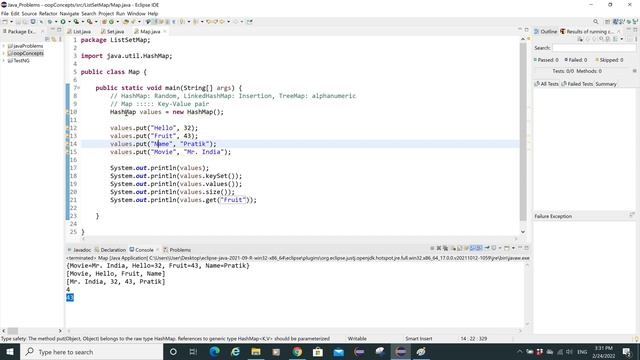Switch to the List.java editor tab
640x360 pixels.
click(x=79, y=31)
